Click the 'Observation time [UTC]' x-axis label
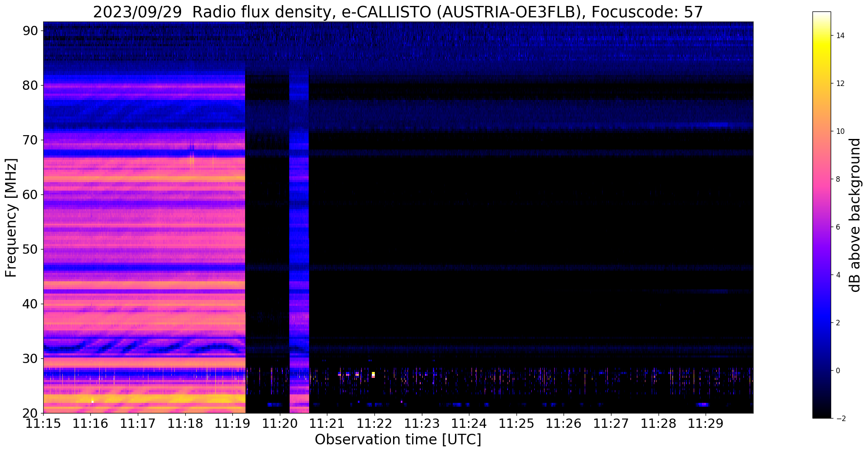Image resolution: width=868 pixels, height=452 pixels. click(x=398, y=440)
